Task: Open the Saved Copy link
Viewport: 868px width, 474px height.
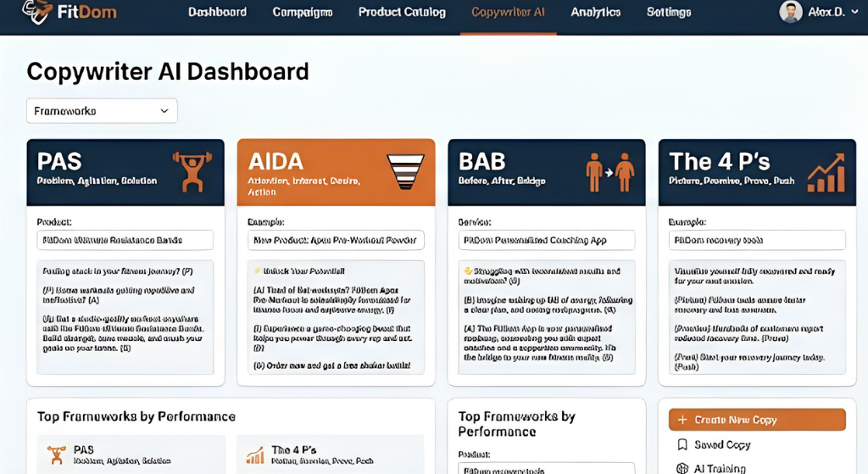Action: pos(722,444)
